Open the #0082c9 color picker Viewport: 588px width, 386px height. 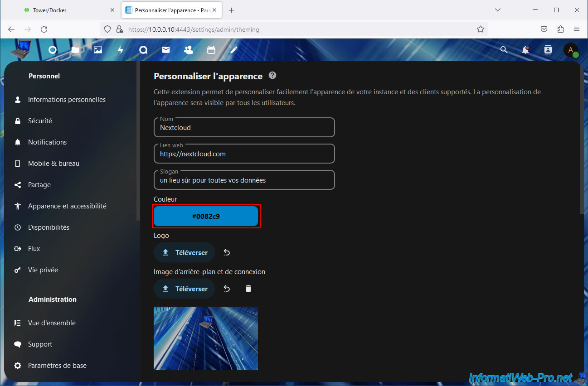coord(206,217)
